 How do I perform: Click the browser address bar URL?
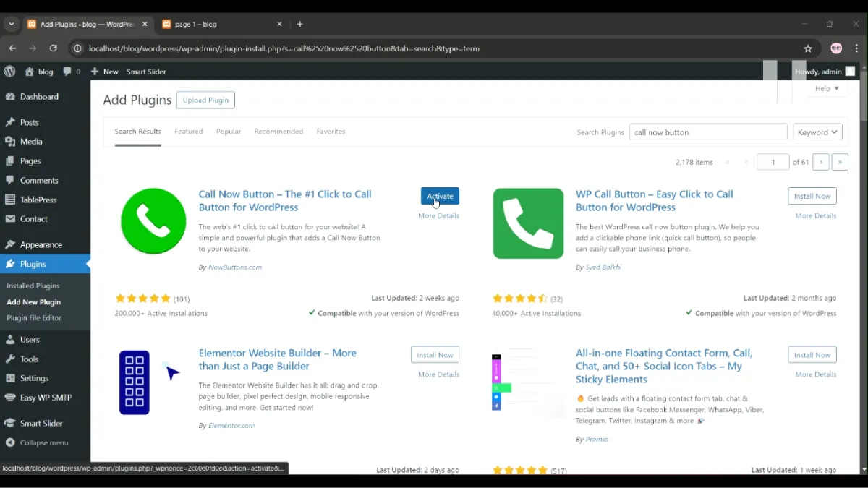click(284, 48)
